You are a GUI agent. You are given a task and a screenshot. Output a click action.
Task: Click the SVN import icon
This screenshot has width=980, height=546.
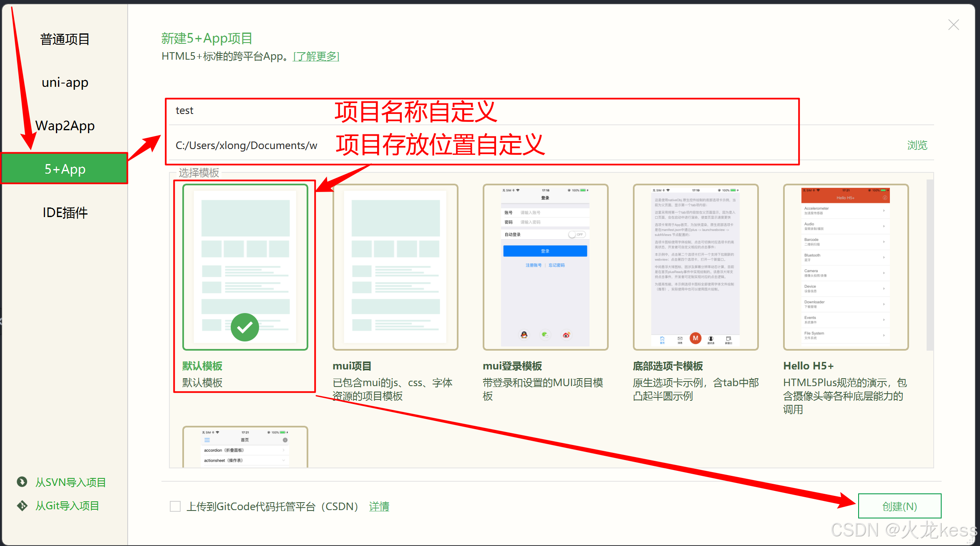pos(22,482)
